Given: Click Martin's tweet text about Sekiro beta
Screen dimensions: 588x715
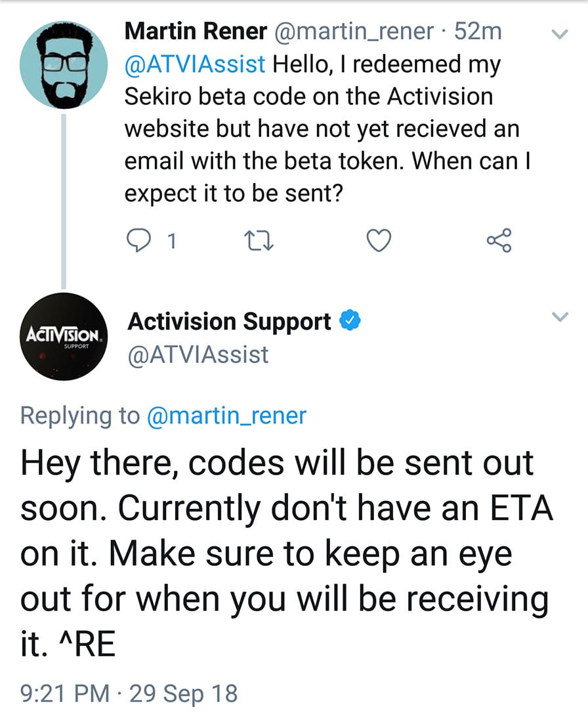Looking at the screenshot, I should 327,129.
